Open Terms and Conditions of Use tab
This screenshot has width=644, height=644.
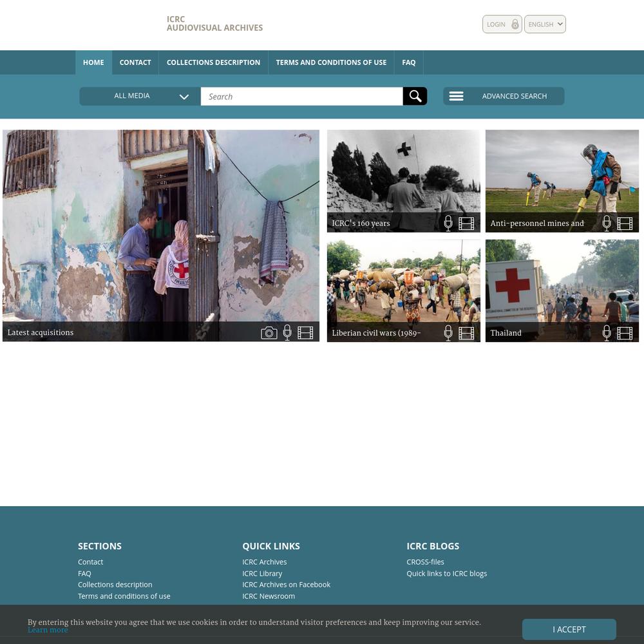[x=331, y=62]
